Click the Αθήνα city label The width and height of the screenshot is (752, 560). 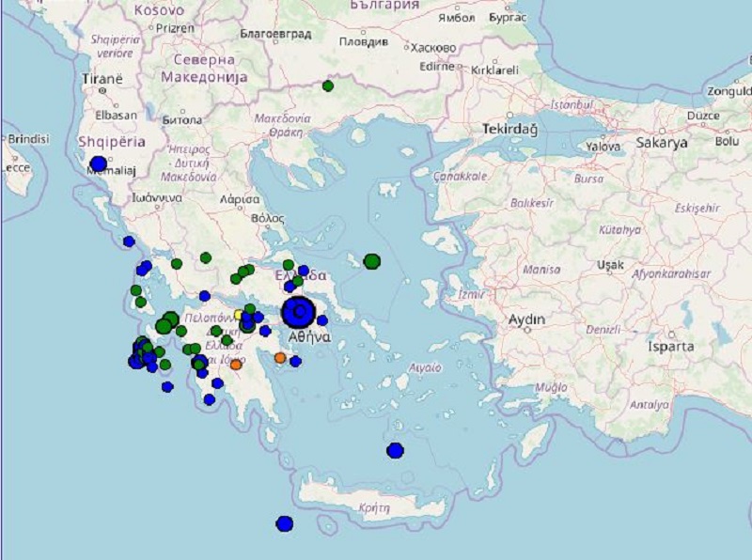[x=308, y=336]
